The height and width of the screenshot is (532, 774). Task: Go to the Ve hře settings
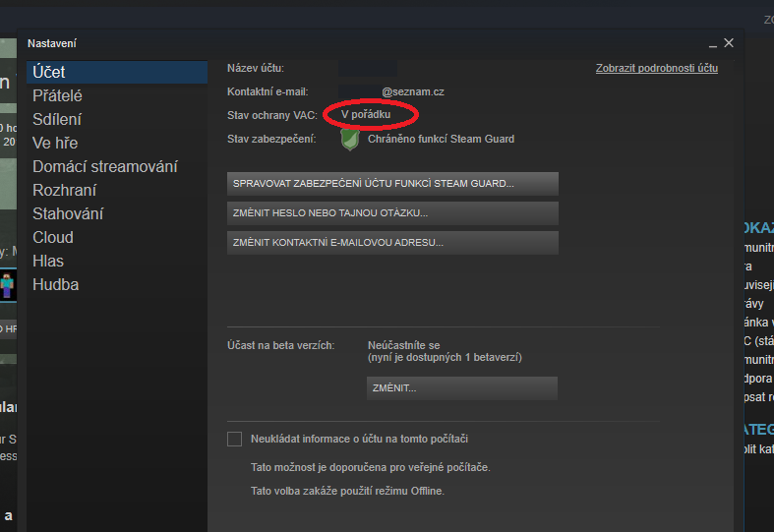55,143
